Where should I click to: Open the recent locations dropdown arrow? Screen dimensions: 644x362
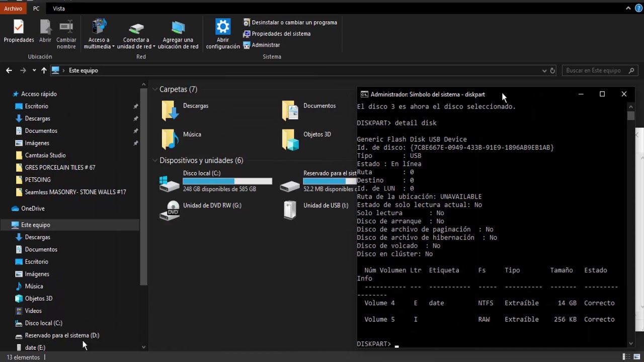(34, 70)
